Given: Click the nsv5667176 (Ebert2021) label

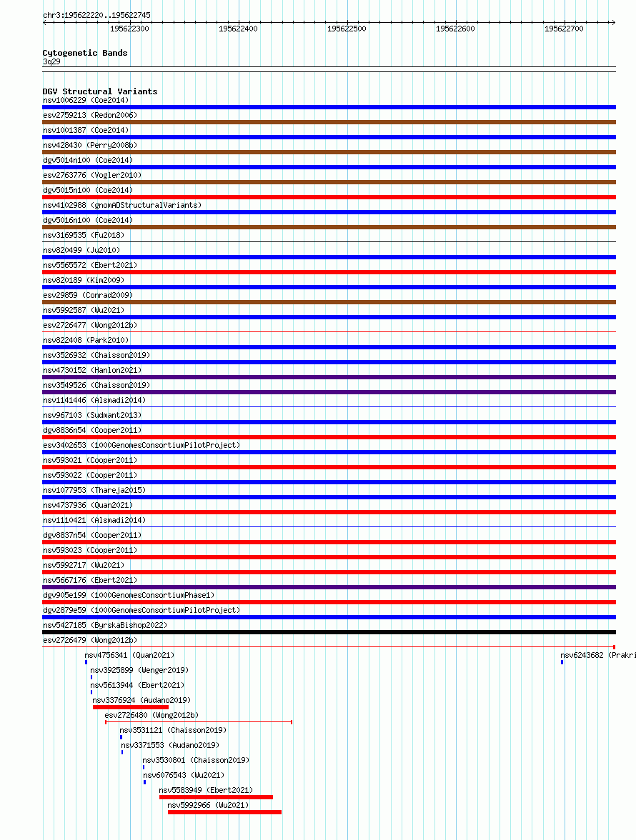Looking at the screenshot, I should 90,580.
